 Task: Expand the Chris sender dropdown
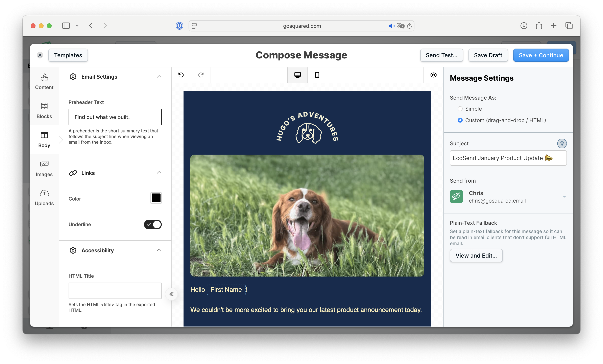tap(564, 197)
